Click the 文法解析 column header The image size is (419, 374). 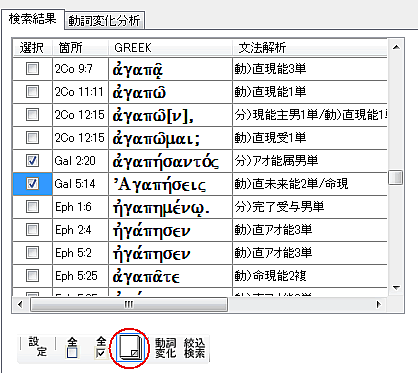click(x=310, y=48)
